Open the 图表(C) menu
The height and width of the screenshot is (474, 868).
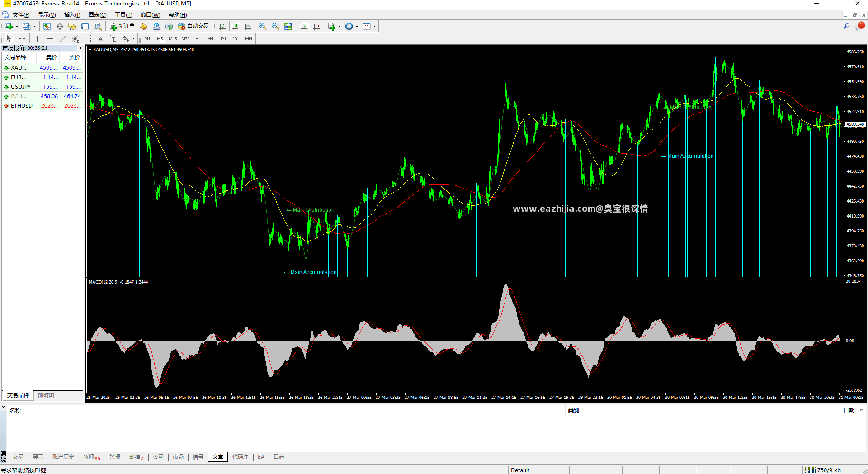point(98,15)
